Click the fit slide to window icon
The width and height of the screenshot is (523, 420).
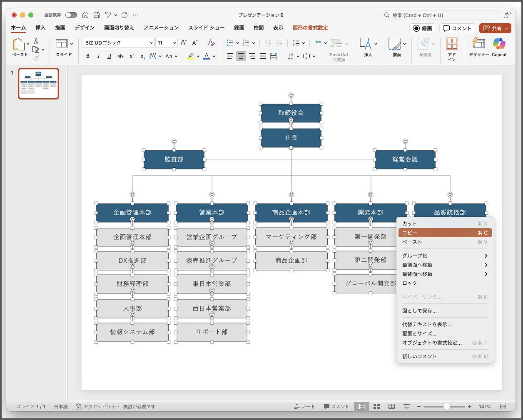pyautogui.click(x=503, y=407)
